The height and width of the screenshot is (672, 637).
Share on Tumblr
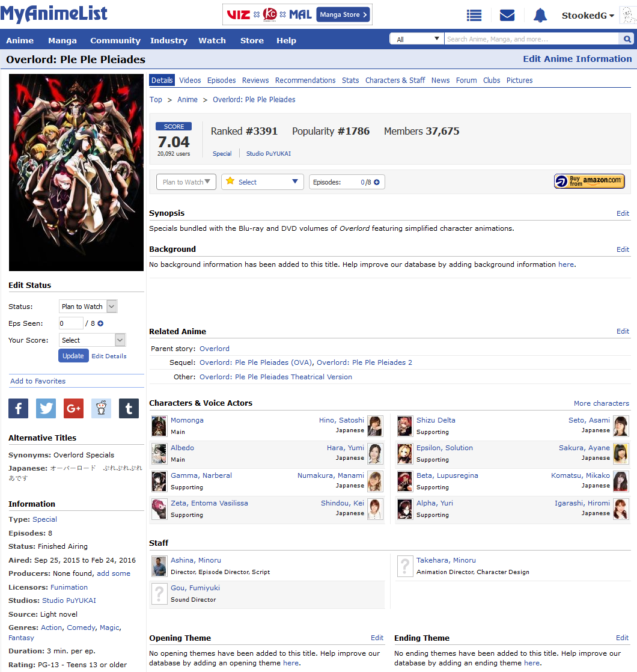pos(129,408)
